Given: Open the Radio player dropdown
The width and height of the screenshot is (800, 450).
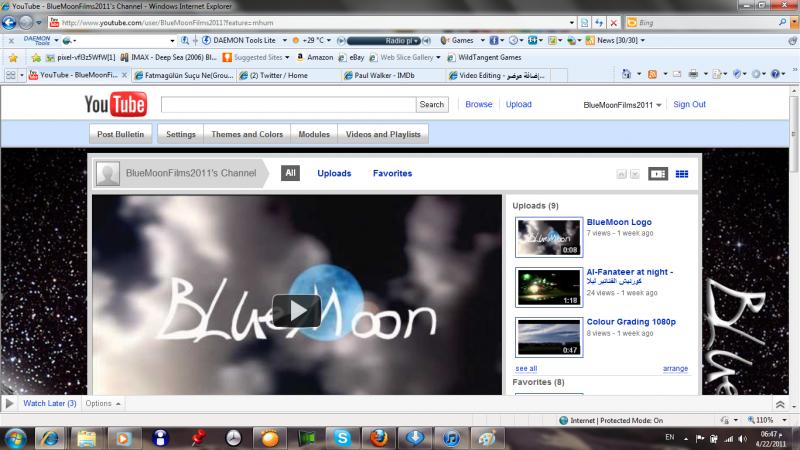Looking at the screenshot, I should pos(416,41).
